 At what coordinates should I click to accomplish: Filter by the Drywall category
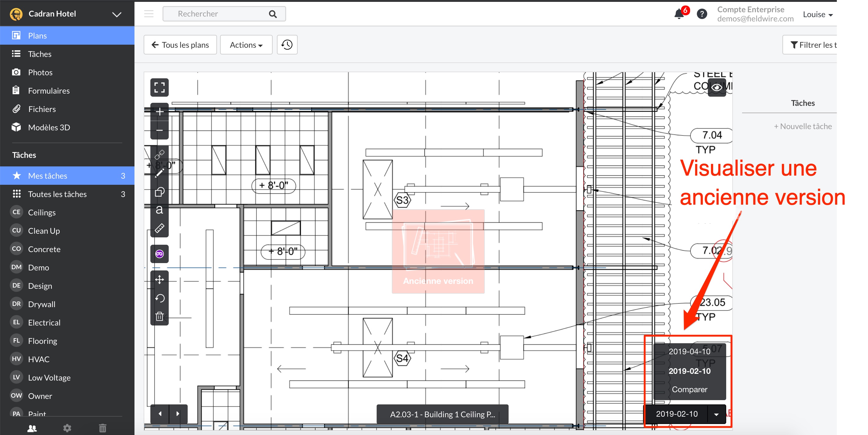(67, 304)
